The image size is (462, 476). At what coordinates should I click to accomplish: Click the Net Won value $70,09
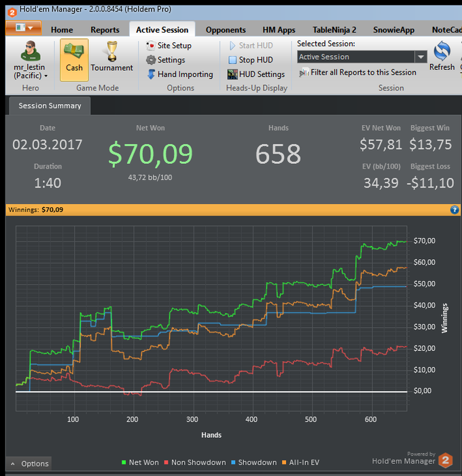tap(150, 154)
